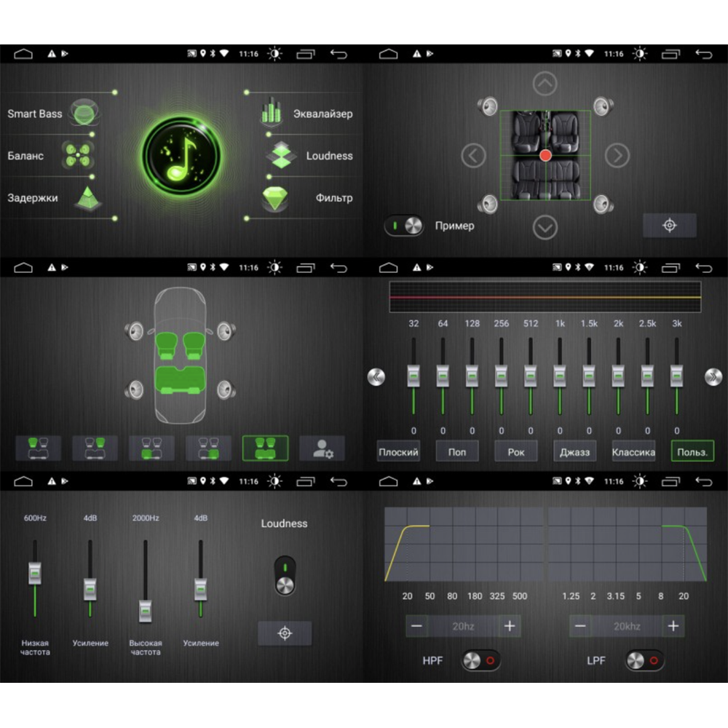Select the rear-left seat delay preset

(152, 448)
